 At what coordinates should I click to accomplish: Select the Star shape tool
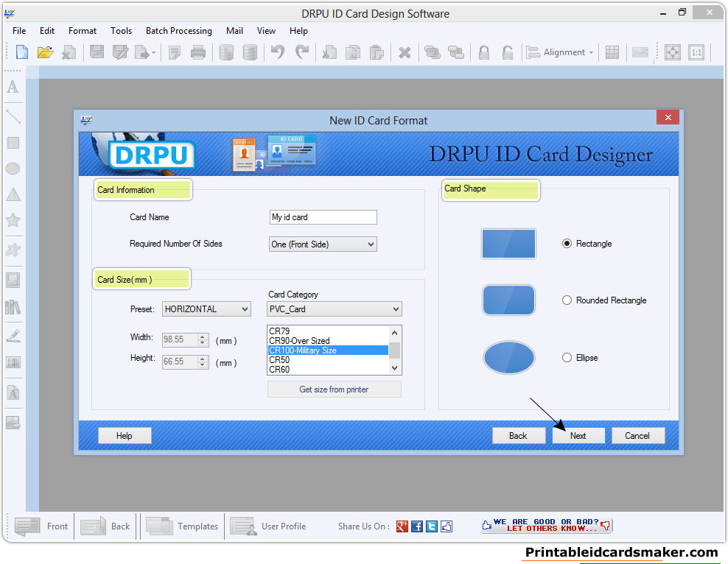[x=13, y=220]
